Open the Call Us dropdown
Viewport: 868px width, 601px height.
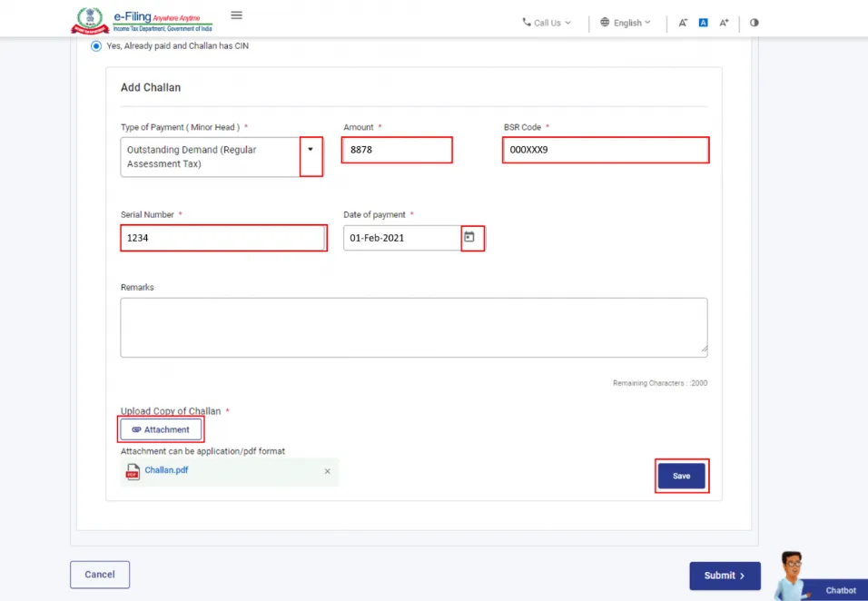(547, 23)
